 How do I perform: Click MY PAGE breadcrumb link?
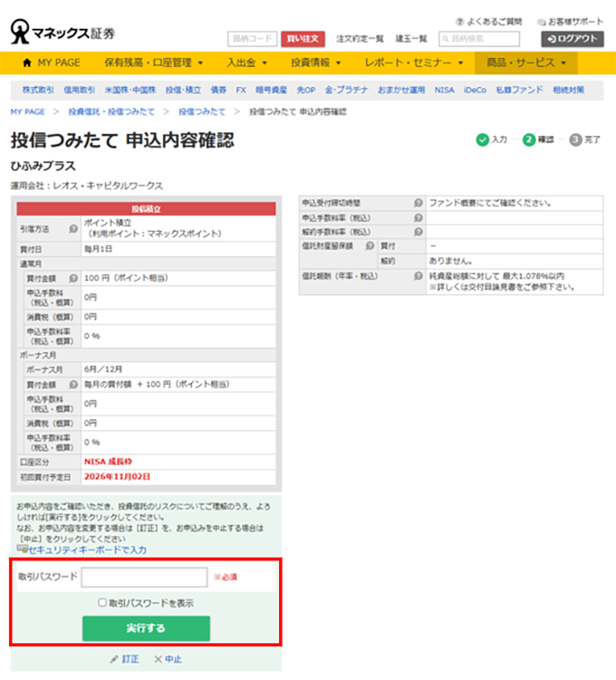tap(28, 112)
